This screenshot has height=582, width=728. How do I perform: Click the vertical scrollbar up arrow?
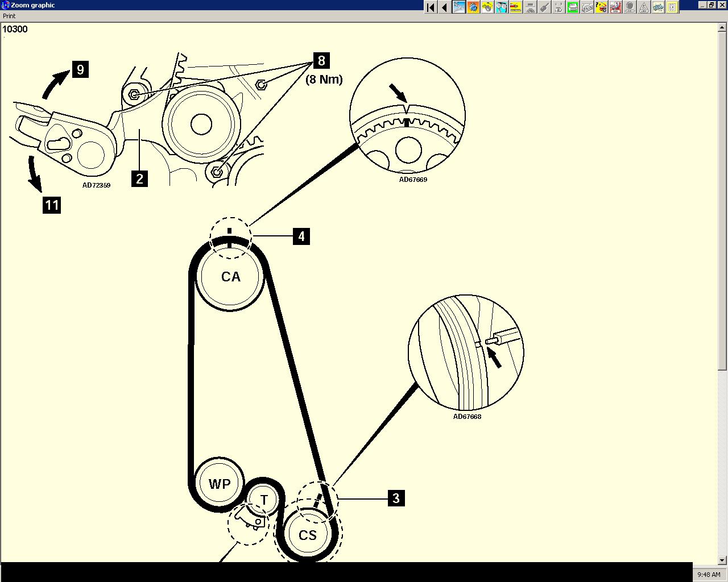[723, 27]
